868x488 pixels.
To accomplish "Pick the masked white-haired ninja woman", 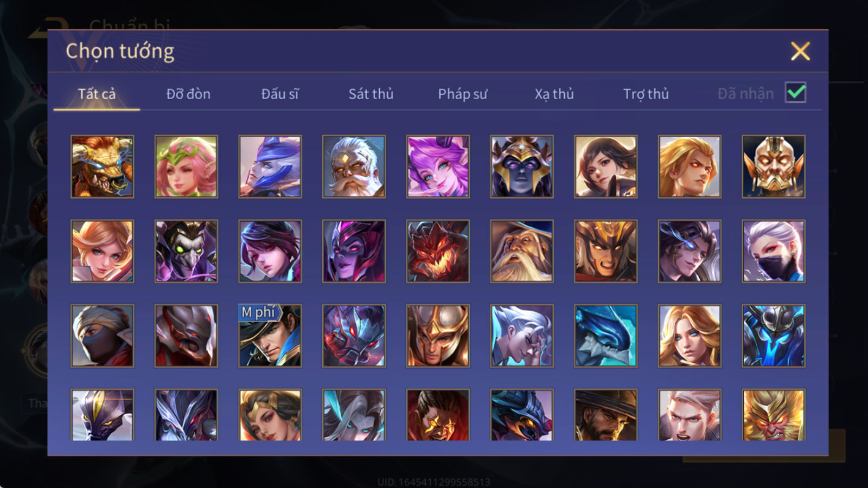I will tap(774, 251).
